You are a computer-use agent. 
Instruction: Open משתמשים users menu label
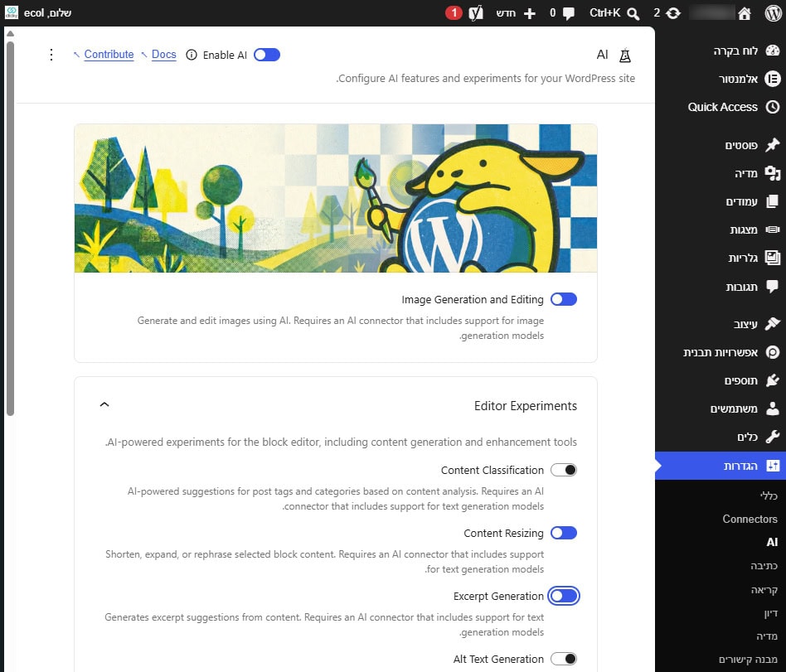click(734, 409)
